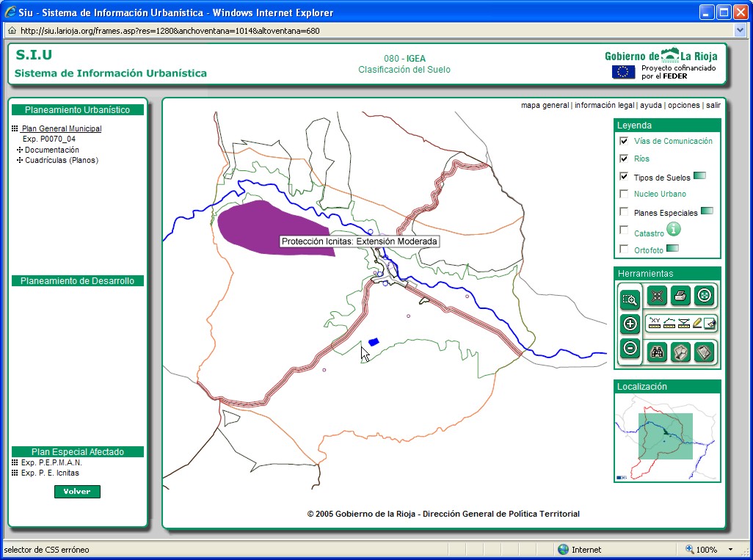Image resolution: width=753 pixels, height=560 pixels.
Task: Expand the Documentación tree node
Action: point(20,150)
